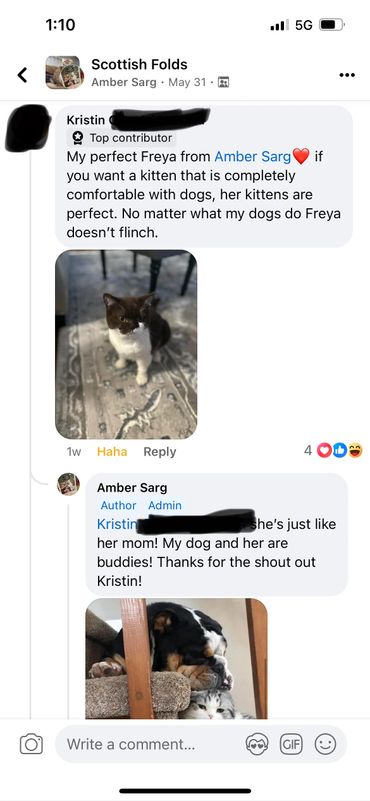Tap the Scottish Folds group title

[139, 64]
